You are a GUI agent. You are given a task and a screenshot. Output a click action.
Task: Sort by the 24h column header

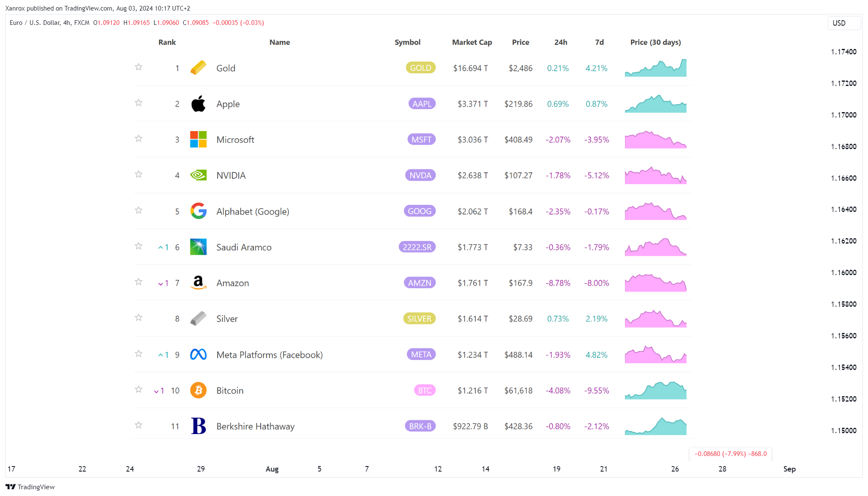click(x=561, y=42)
